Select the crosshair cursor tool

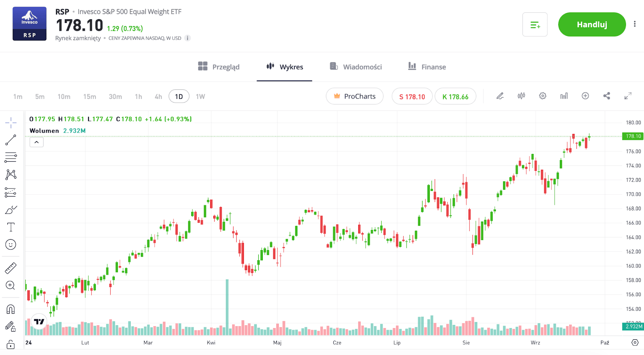(11, 123)
